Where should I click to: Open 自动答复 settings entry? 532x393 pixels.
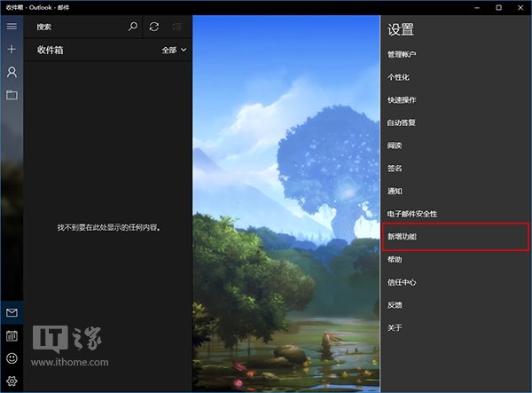(402, 122)
